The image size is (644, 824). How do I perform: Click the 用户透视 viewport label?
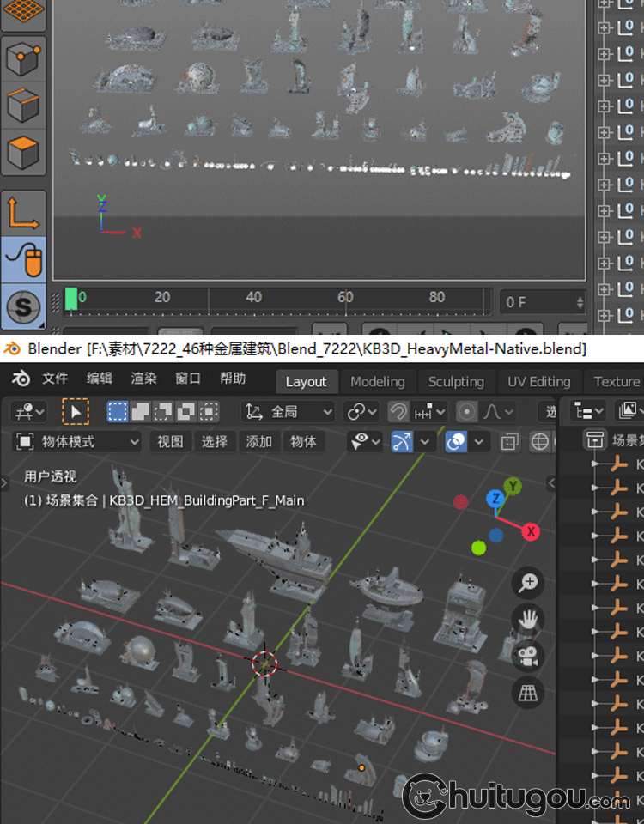coord(50,476)
